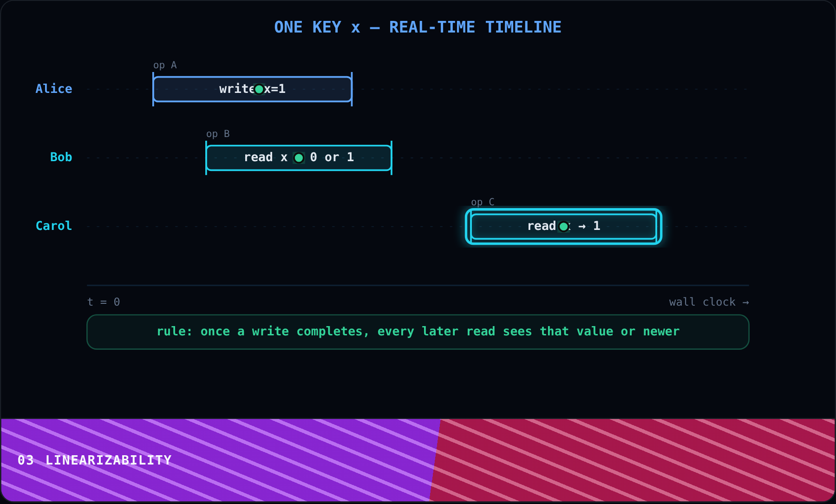Click the 03 LINEARIZABILITY section label
This screenshot has width=836, height=504.
pos(95,460)
